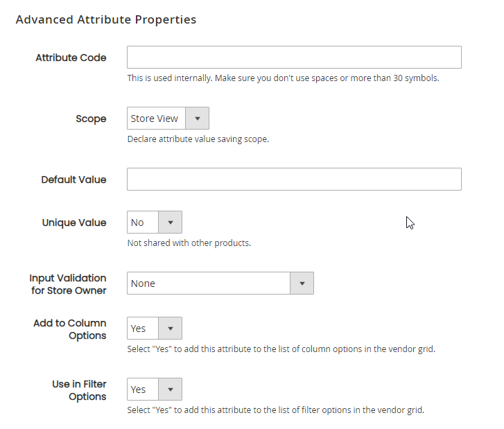Click Input Validation for Store Owner label
The width and height of the screenshot is (504, 429).
68,284
